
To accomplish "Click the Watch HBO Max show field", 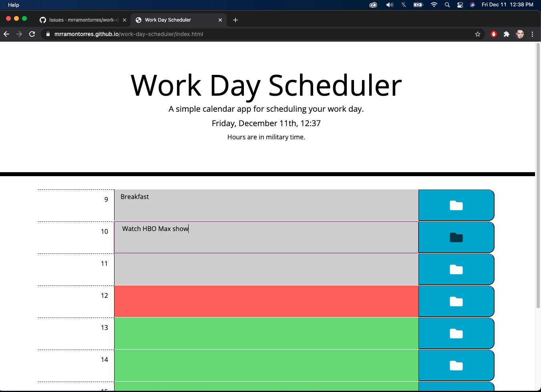I will pos(266,237).
